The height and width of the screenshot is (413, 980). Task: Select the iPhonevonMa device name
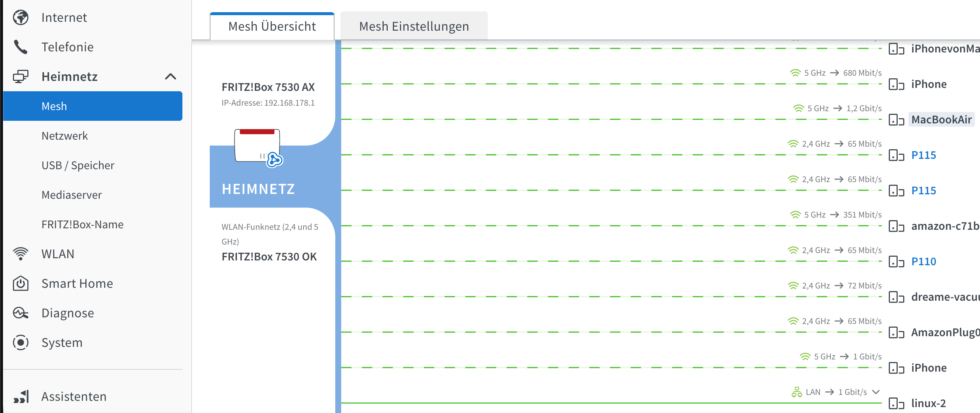pos(945,49)
